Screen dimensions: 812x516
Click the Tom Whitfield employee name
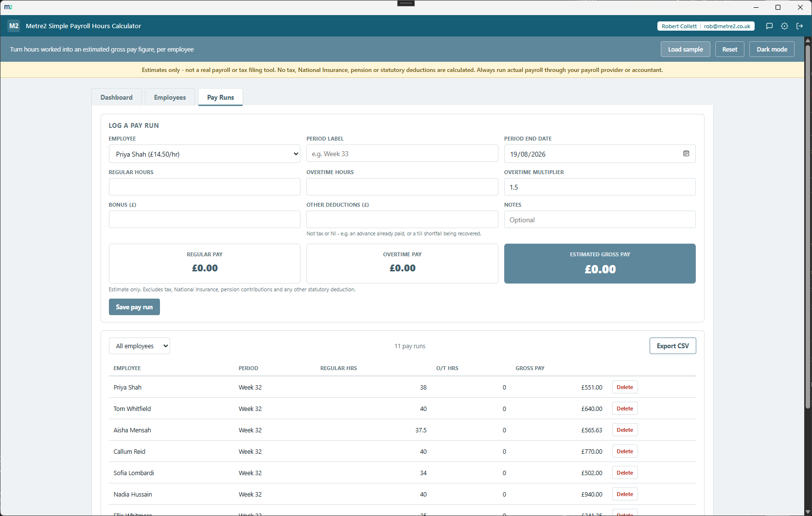tap(132, 409)
